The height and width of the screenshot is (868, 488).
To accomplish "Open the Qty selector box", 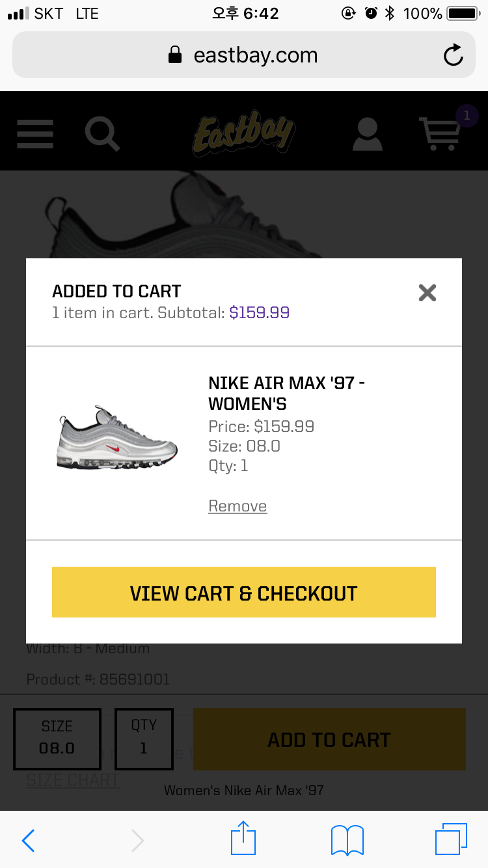I will point(144,738).
